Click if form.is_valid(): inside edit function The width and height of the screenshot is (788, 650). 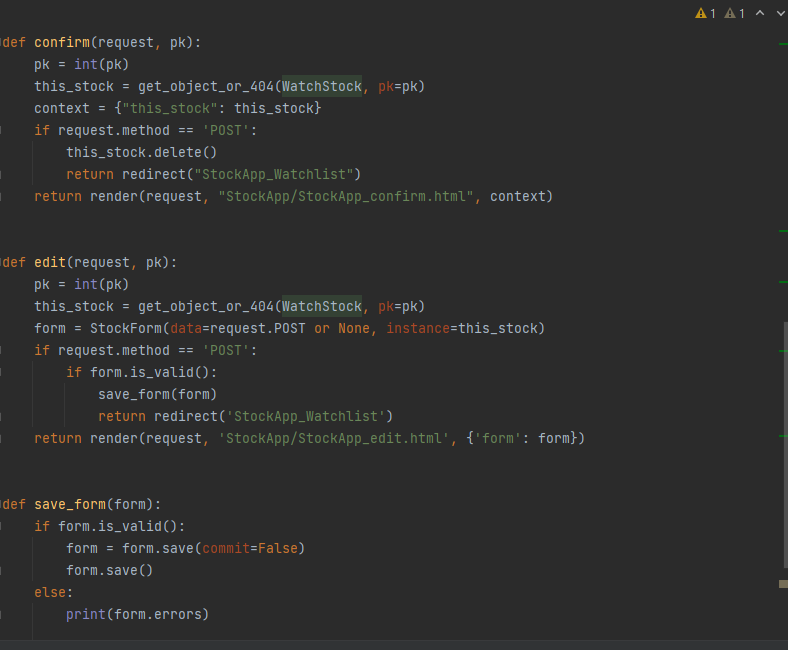tap(142, 372)
